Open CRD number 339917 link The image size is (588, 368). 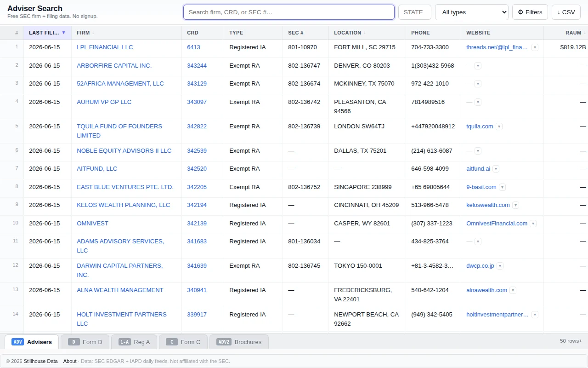coord(197,315)
